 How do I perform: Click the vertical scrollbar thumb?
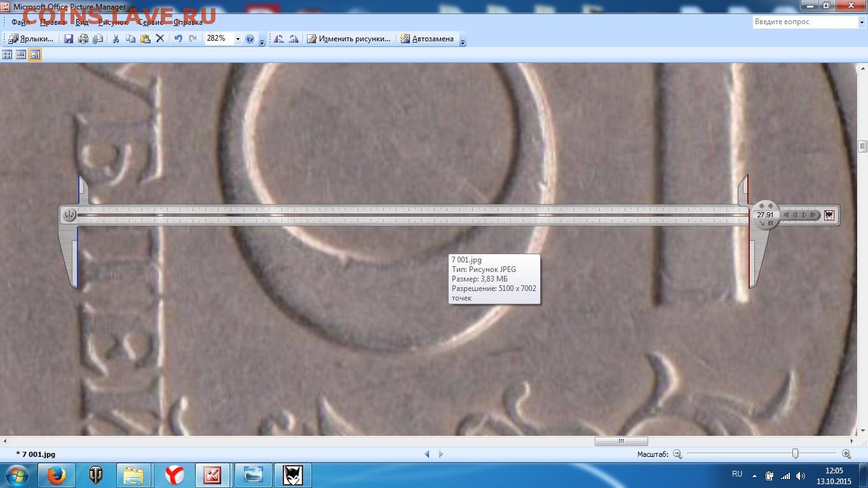pyautogui.click(x=862, y=146)
